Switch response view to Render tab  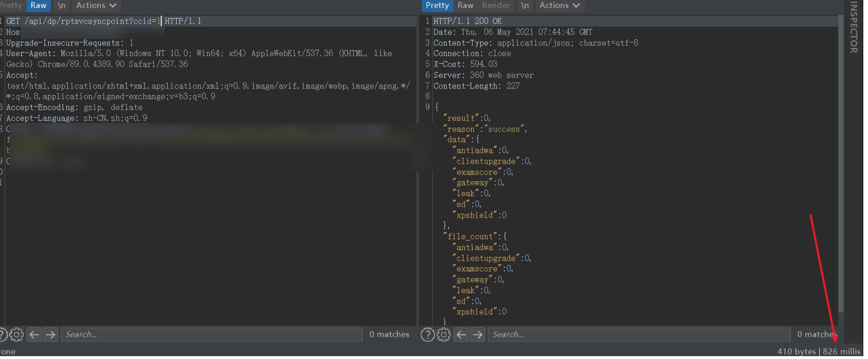point(496,5)
